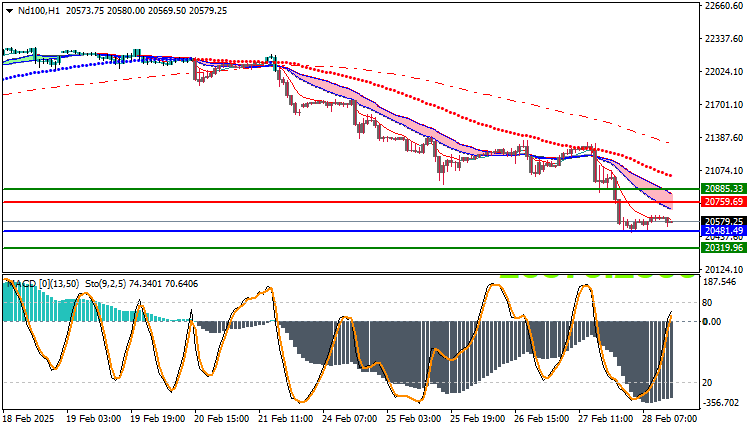Viewport: 750px width, 430px height.
Task: Click the blue 20481.49 price label
Action: coord(724,231)
